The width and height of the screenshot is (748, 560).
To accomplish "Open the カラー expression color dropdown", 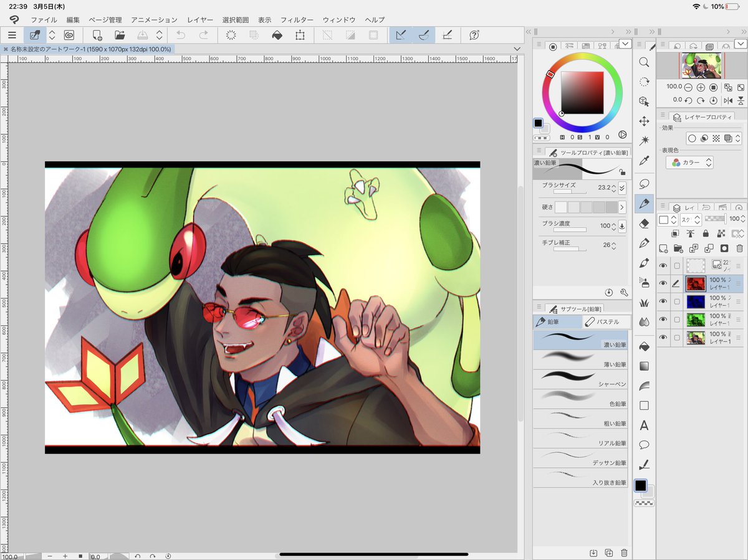I will pos(689,163).
